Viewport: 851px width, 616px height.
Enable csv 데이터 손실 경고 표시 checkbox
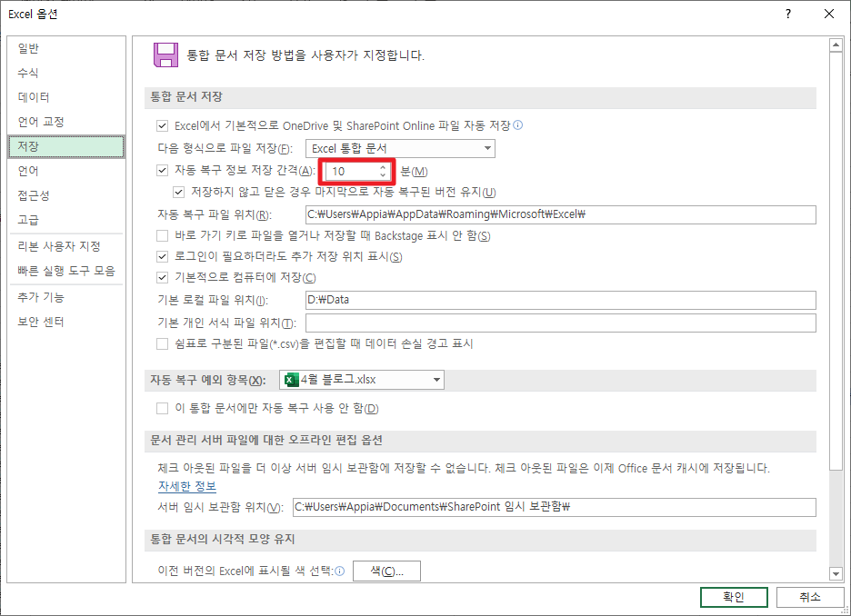[x=162, y=343]
